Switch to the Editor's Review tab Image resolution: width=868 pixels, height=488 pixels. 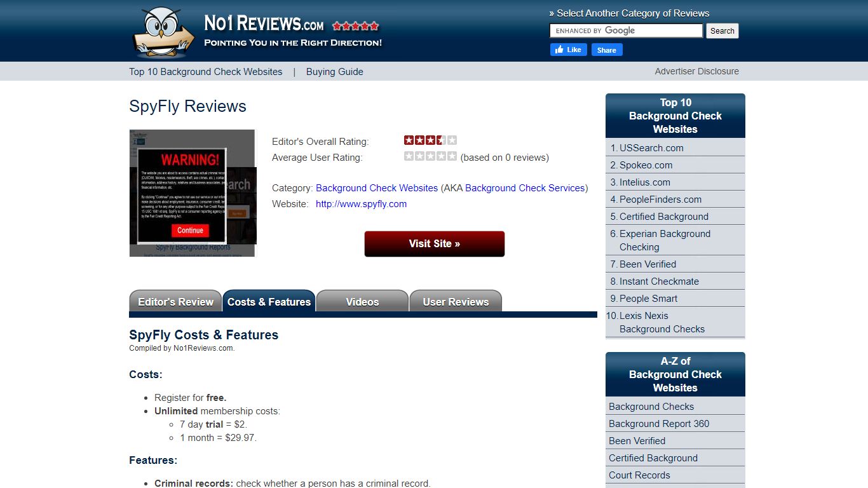(x=175, y=301)
